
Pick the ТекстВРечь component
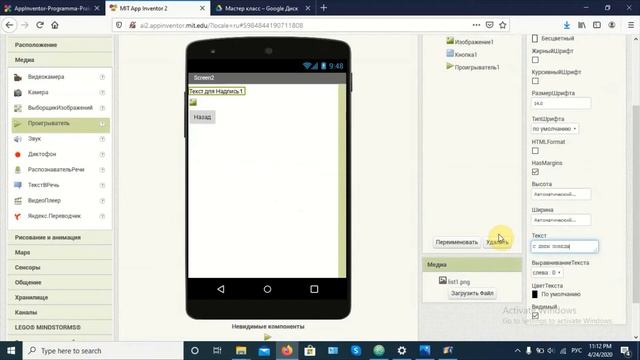(60, 185)
